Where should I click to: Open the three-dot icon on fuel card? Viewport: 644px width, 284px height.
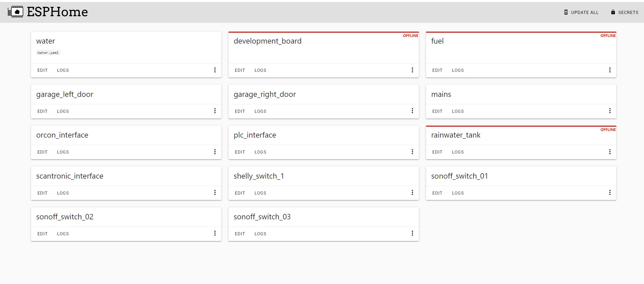tap(610, 70)
